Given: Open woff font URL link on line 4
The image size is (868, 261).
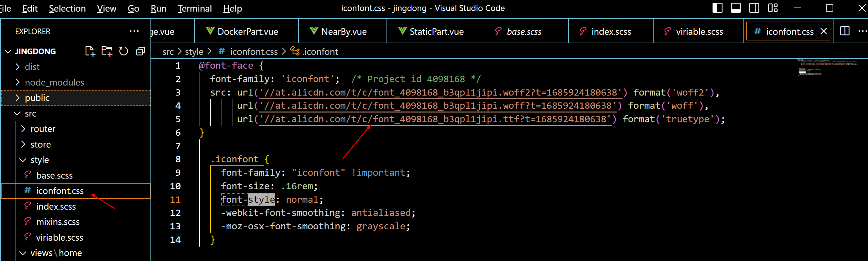Looking at the screenshot, I should pyautogui.click(x=437, y=106).
